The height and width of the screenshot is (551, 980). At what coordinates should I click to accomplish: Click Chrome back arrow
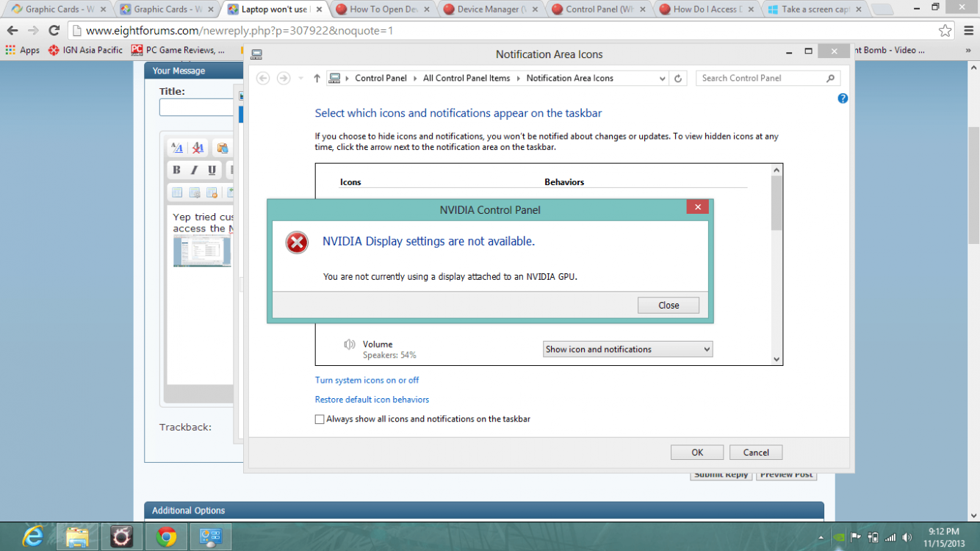pos(12,31)
